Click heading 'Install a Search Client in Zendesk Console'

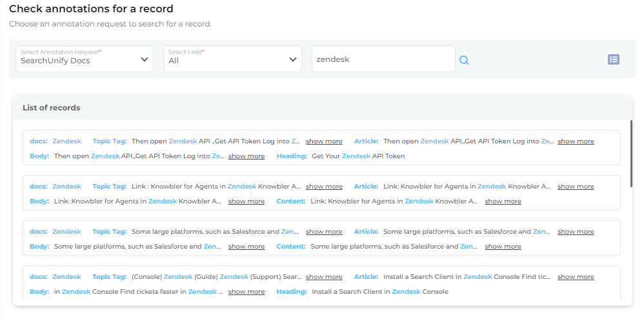point(380,292)
